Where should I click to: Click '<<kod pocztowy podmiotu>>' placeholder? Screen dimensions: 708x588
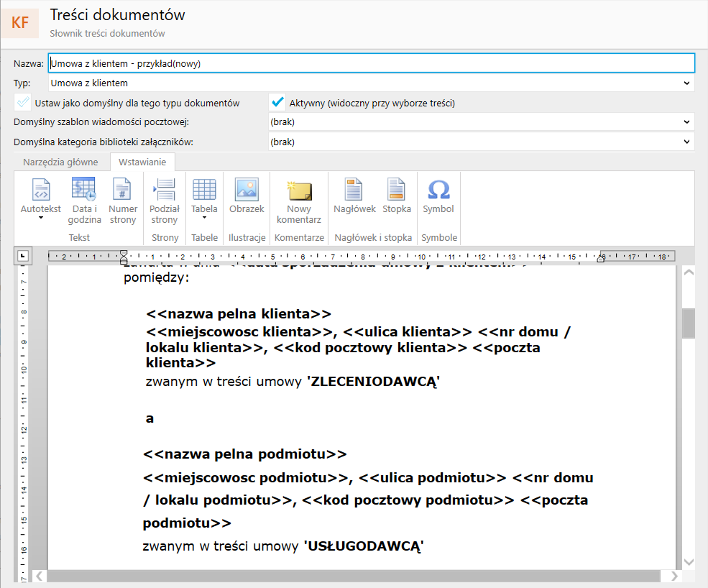click(408, 500)
